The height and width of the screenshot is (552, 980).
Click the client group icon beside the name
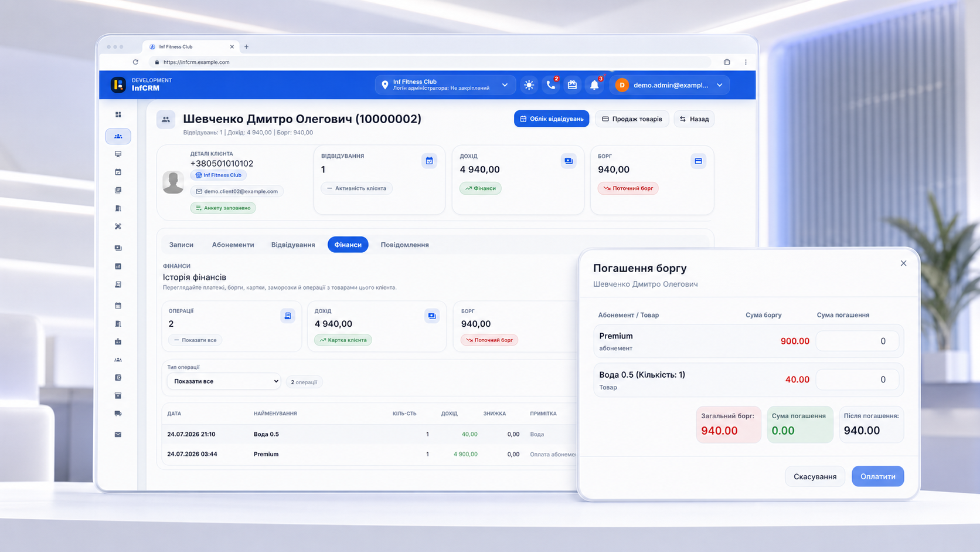(166, 119)
